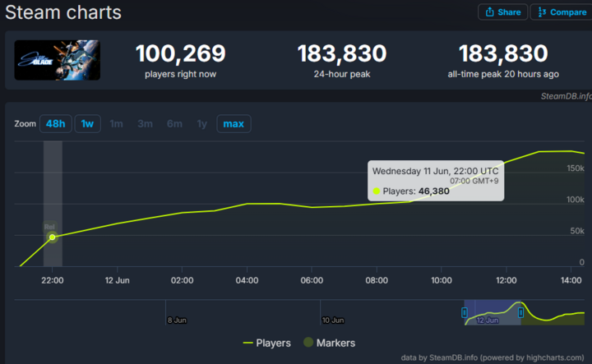Choose the 6m zoom range

tap(174, 124)
